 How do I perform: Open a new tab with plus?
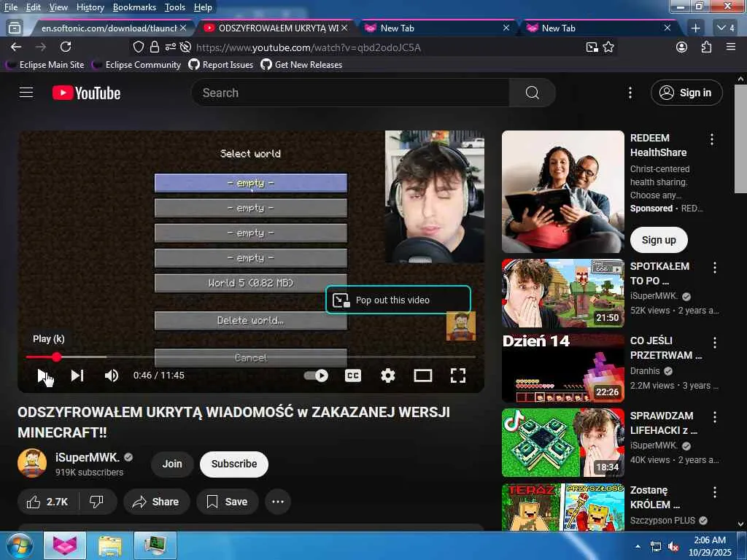[695, 28]
